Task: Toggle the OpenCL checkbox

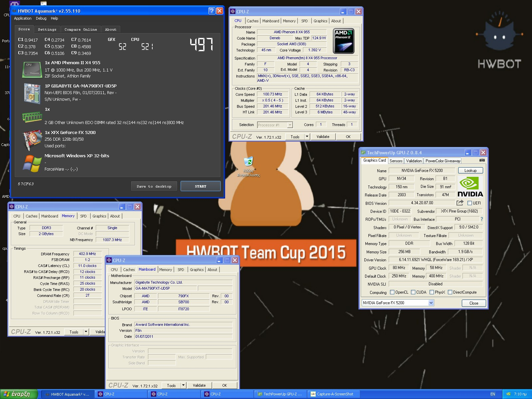Action: 392,292
